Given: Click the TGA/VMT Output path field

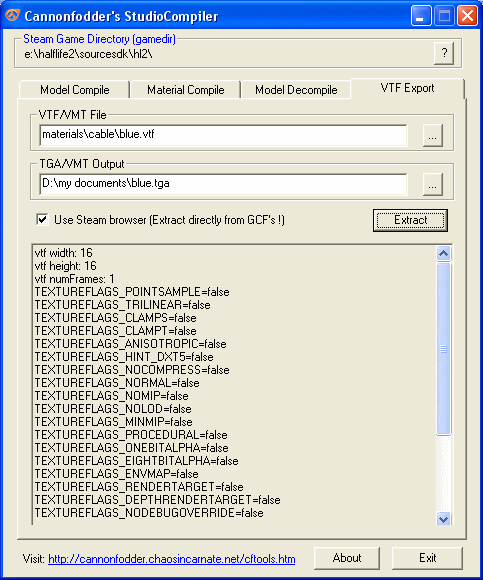Looking at the screenshot, I should [223, 184].
